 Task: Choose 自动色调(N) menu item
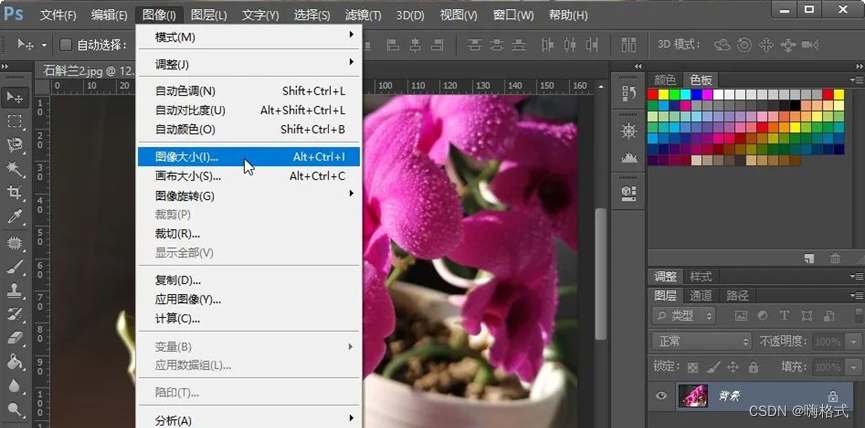249,91
